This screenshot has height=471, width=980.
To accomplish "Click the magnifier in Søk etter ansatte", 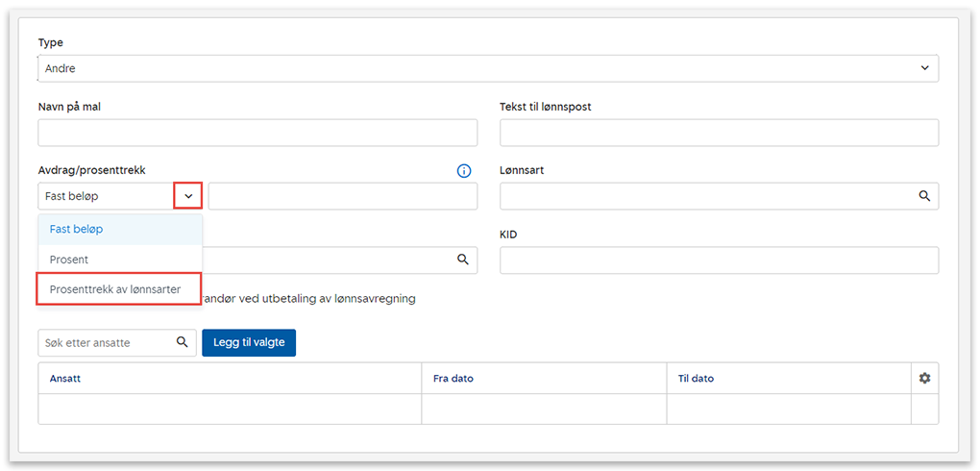I will click(183, 342).
